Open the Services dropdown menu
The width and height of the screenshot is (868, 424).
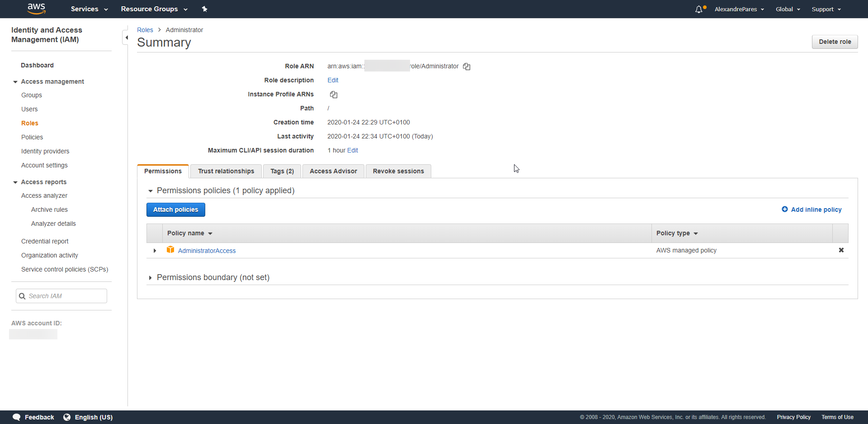(x=90, y=9)
